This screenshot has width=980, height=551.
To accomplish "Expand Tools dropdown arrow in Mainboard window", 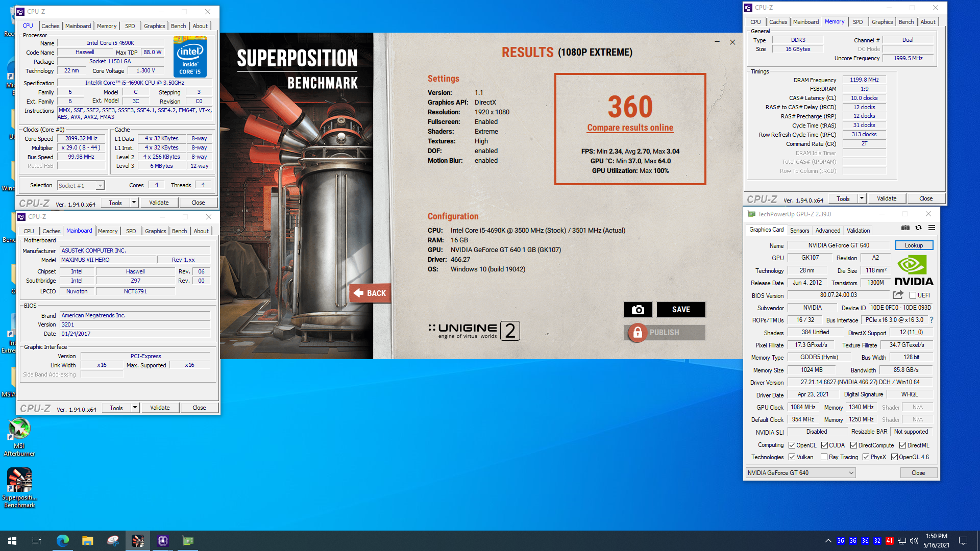I will point(135,408).
